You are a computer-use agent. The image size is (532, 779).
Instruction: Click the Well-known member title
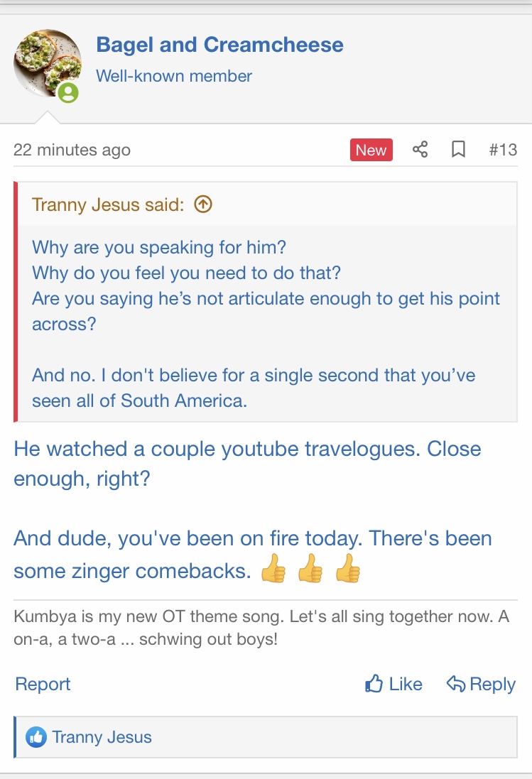[174, 75]
